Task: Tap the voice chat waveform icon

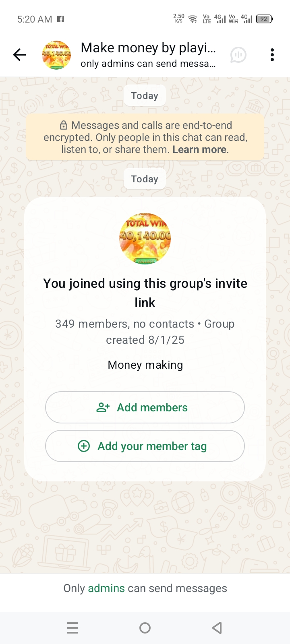Action: 238,55
